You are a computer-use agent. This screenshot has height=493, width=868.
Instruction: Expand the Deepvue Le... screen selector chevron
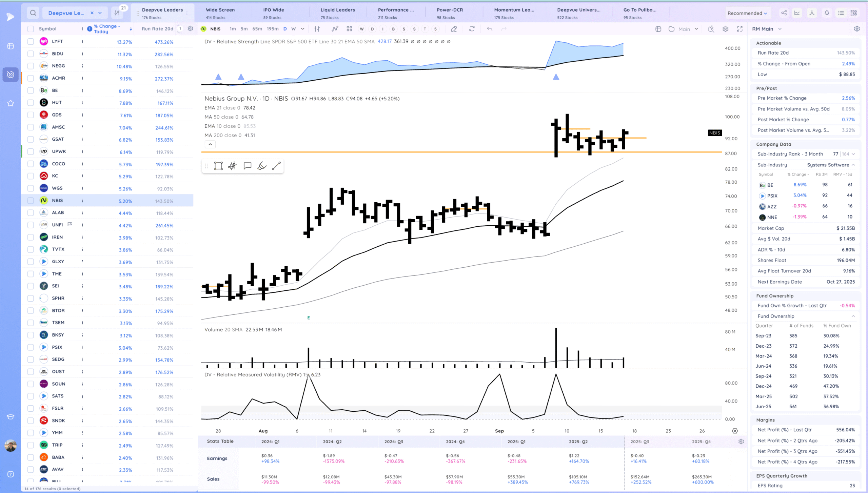tap(100, 13)
